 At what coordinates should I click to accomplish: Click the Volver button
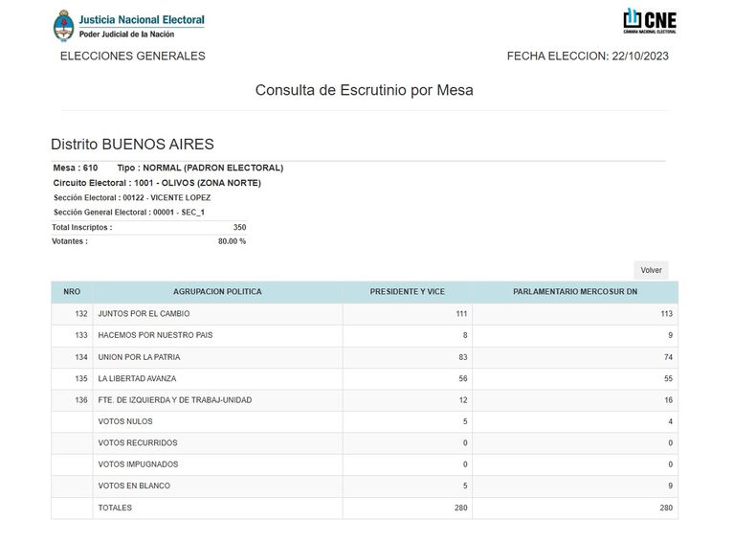(x=651, y=270)
